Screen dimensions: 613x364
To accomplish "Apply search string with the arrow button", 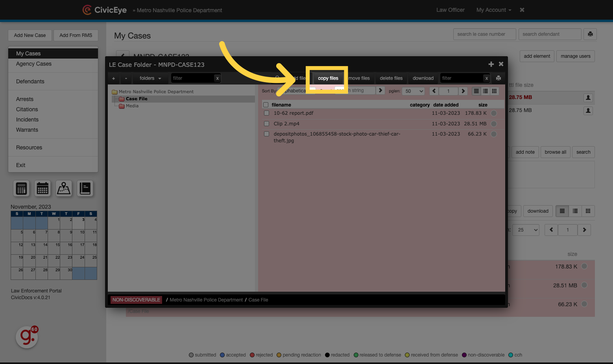I will click(x=380, y=90).
